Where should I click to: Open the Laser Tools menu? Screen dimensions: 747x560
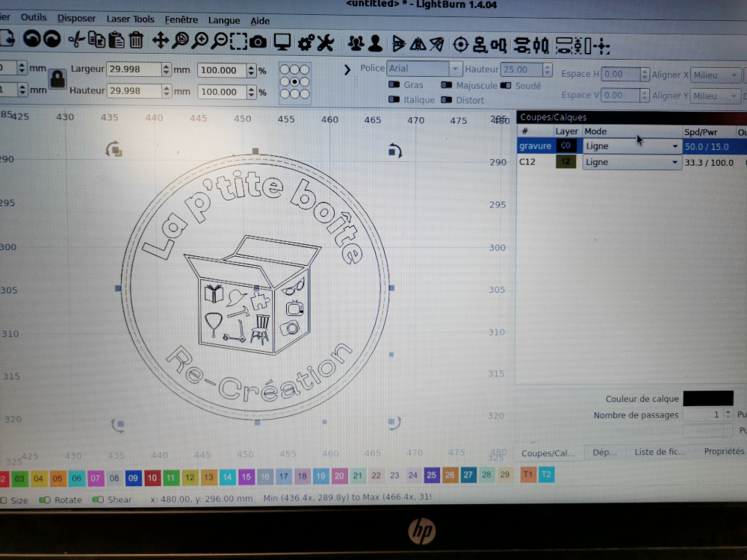click(130, 20)
